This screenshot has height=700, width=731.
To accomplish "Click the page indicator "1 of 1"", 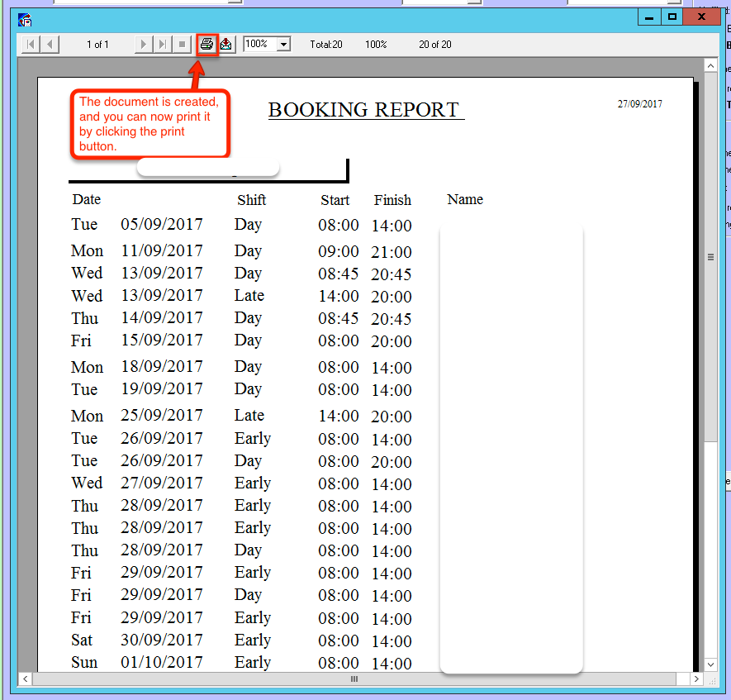I will (x=97, y=45).
